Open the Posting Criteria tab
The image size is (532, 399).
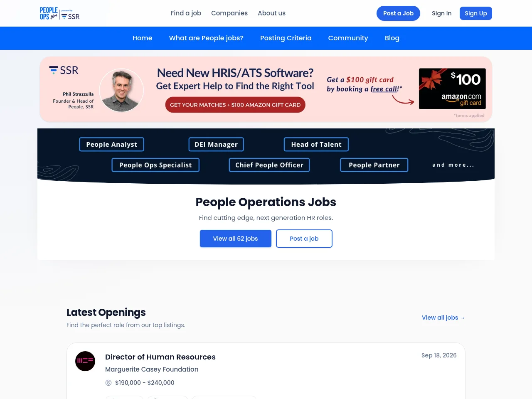coord(286,38)
